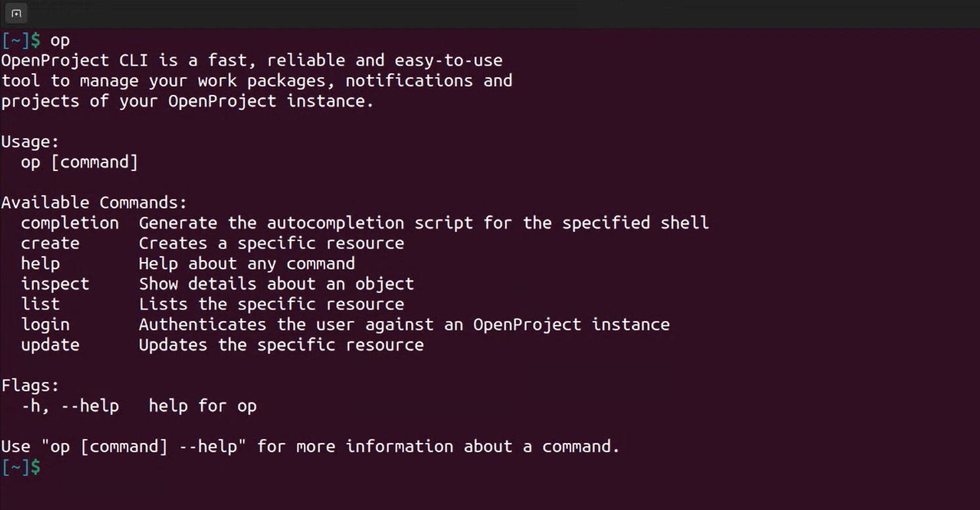Click the 'login' command name
Viewport: 980px width, 510px height.
(45, 324)
